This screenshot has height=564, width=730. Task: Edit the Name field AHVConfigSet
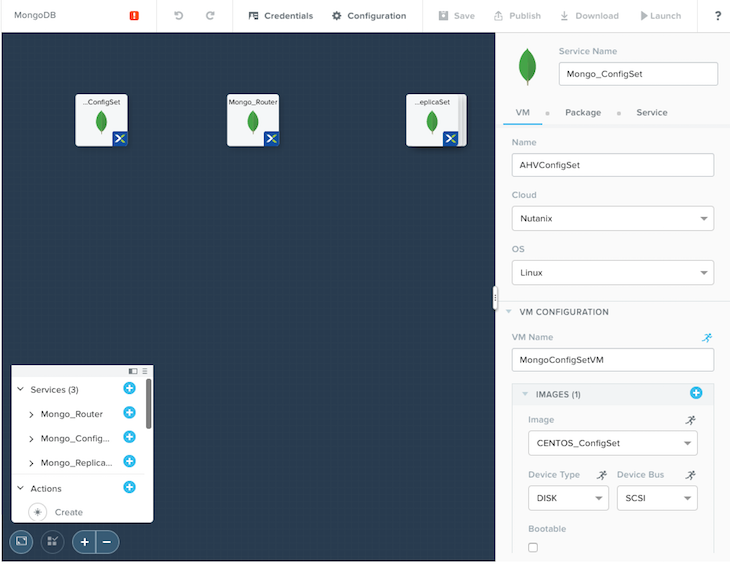coord(613,165)
